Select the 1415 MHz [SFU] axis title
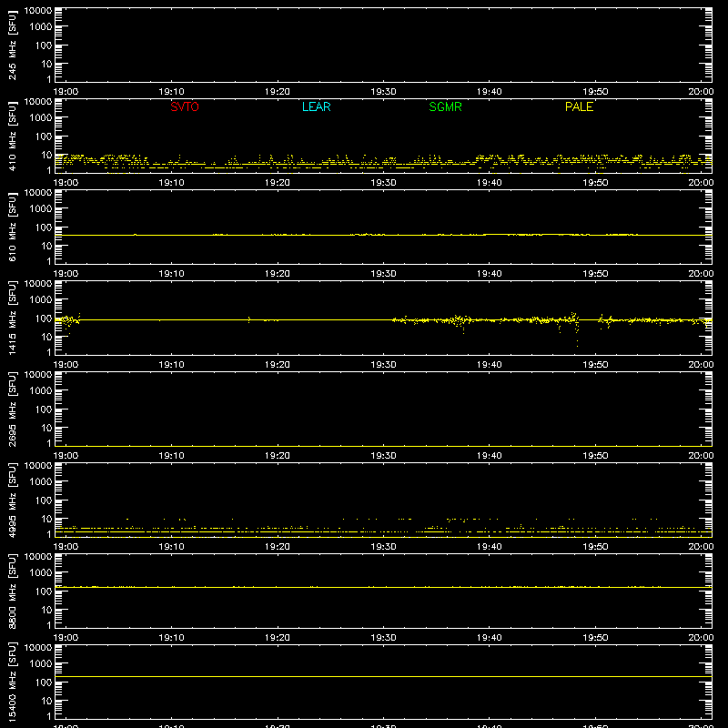The height and width of the screenshot is (728, 728). click(x=12, y=318)
